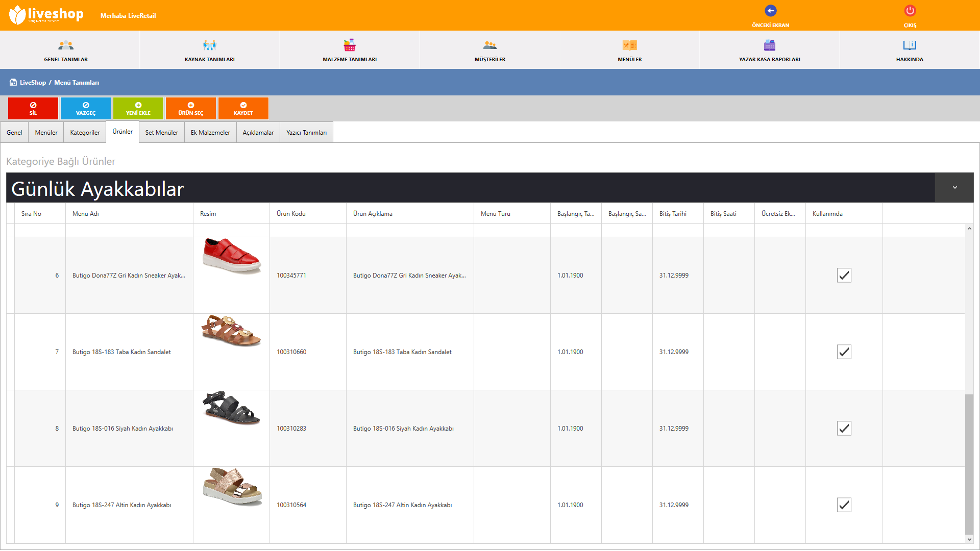Open Müşteriler section
This screenshot has height=551, width=980.
point(490,50)
